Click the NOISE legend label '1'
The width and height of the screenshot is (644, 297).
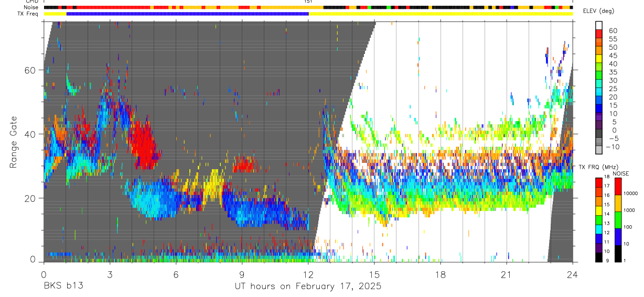[626, 260]
